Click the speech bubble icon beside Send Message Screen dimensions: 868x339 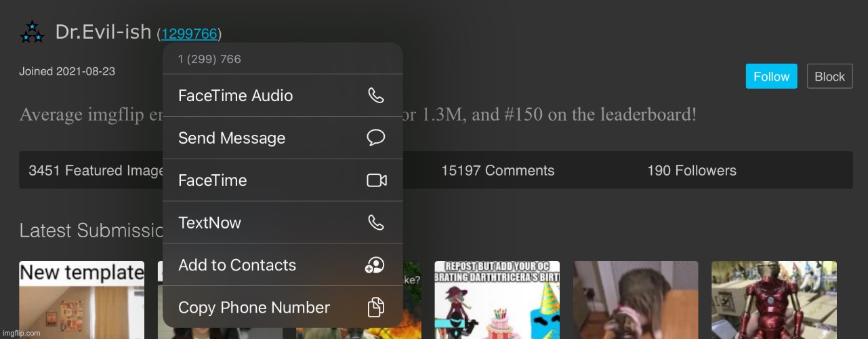[x=375, y=138]
